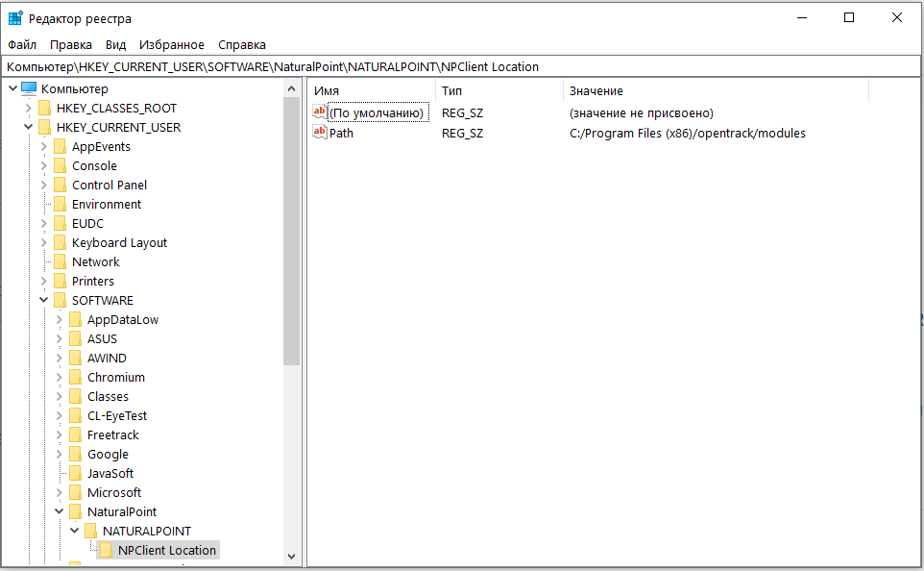Click the NPClient Location folder icon

click(x=106, y=551)
